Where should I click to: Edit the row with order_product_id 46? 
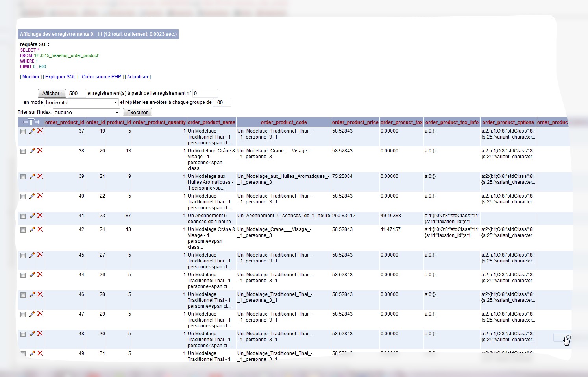point(32,294)
